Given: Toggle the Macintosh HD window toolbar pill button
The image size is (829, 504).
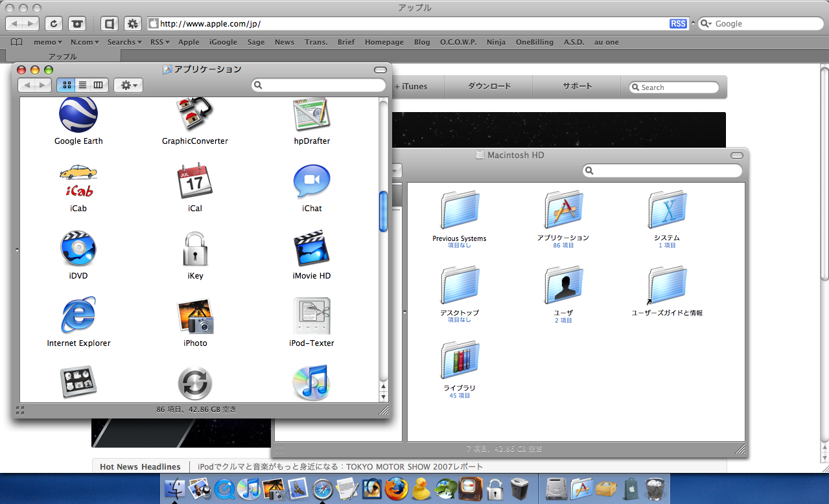Looking at the screenshot, I should (737, 155).
